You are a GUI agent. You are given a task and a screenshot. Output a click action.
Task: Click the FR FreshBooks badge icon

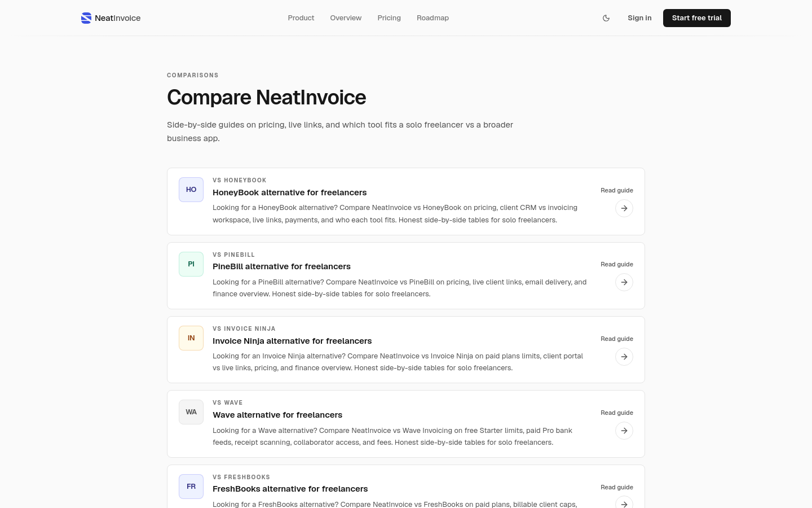tap(191, 487)
